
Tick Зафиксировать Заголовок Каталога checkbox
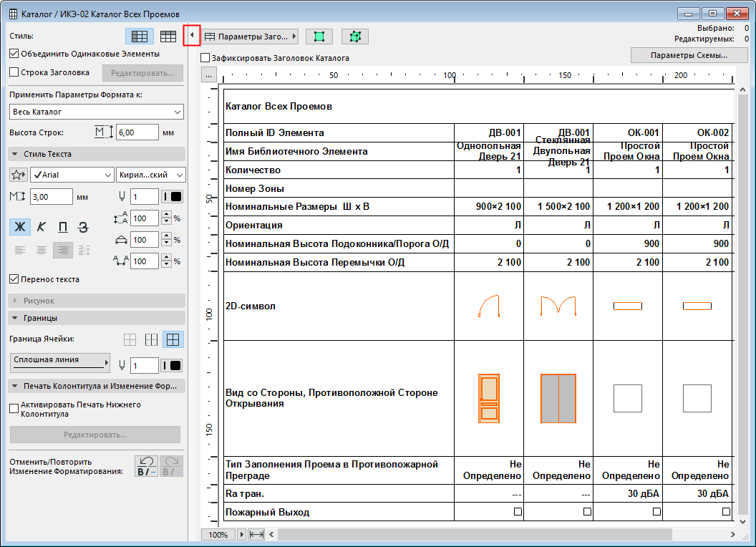click(205, 58)
